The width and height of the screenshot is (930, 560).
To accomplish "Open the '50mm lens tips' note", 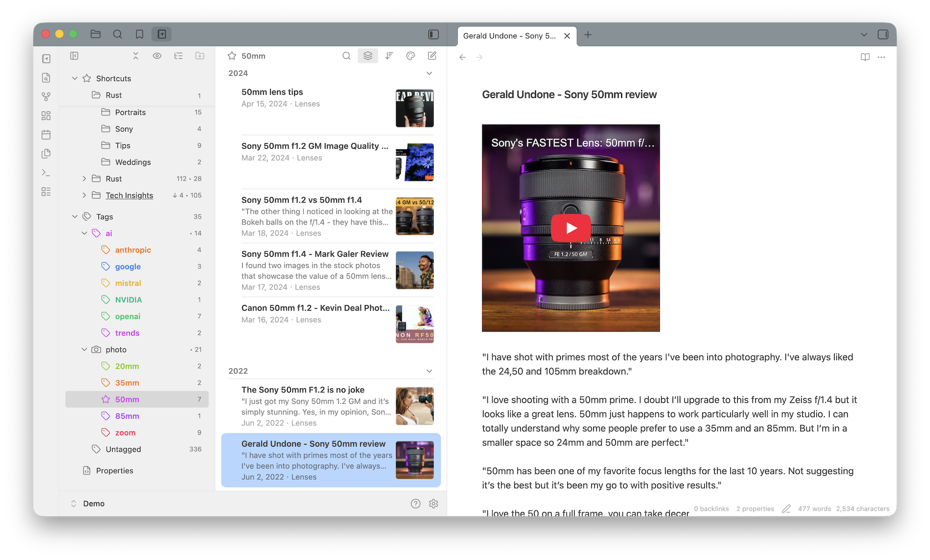I will pyautogui.click(x=331, y=108).
